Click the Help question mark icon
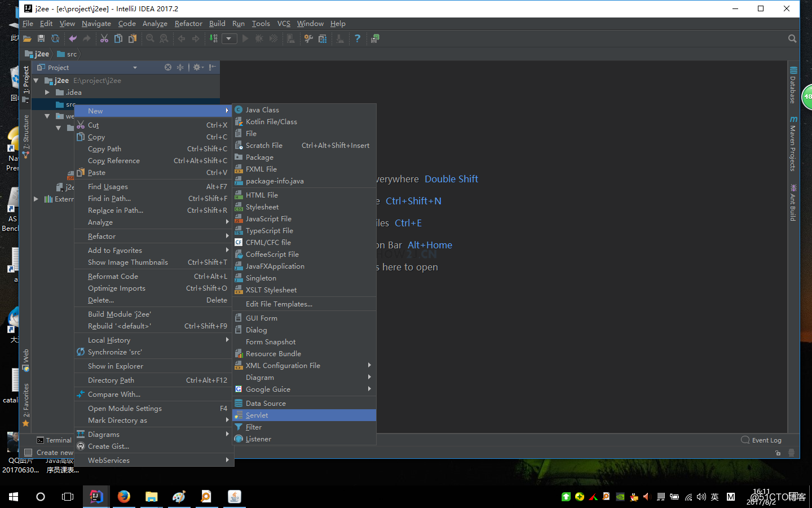The height and width of the screenshot is (508, 812). click(x=358, y=38)
